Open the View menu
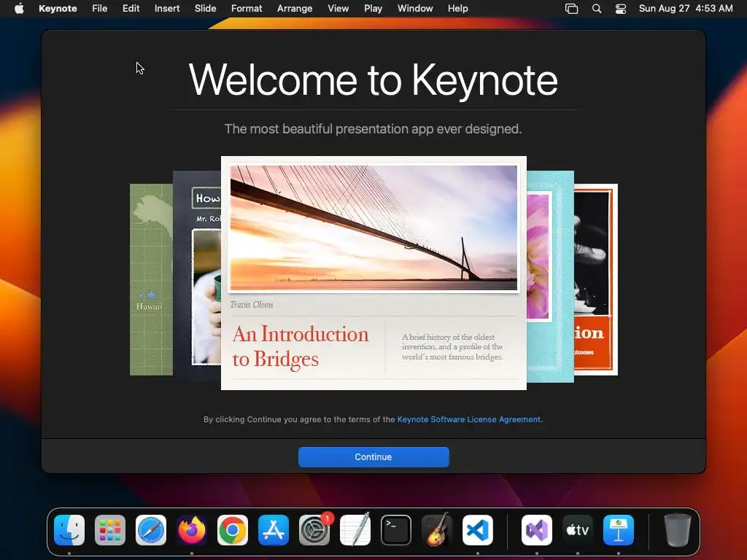The height and width of the screenshot is (560, 747). point(338,9)
